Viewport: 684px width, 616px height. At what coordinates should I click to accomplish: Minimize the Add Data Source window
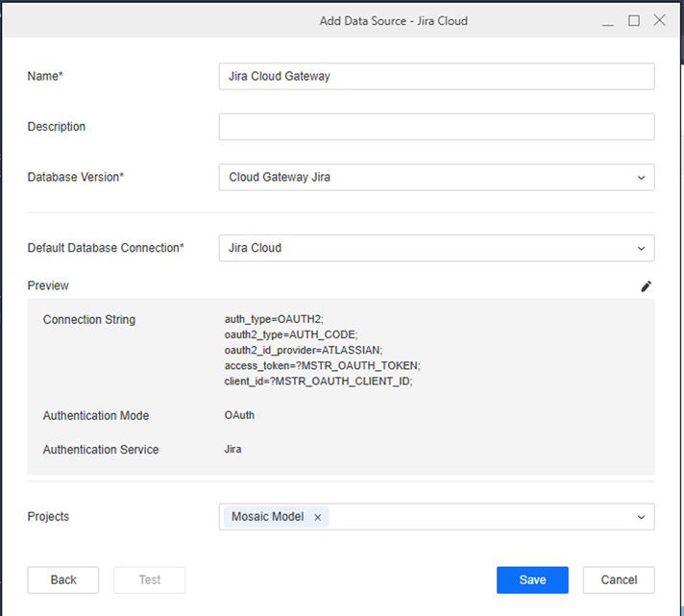[x=608, y=20]
